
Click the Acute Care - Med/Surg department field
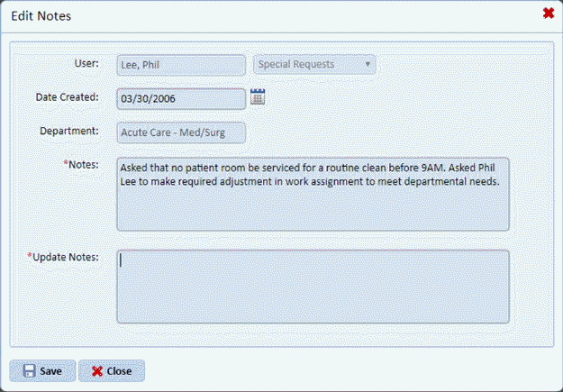(x=180, y=133)
